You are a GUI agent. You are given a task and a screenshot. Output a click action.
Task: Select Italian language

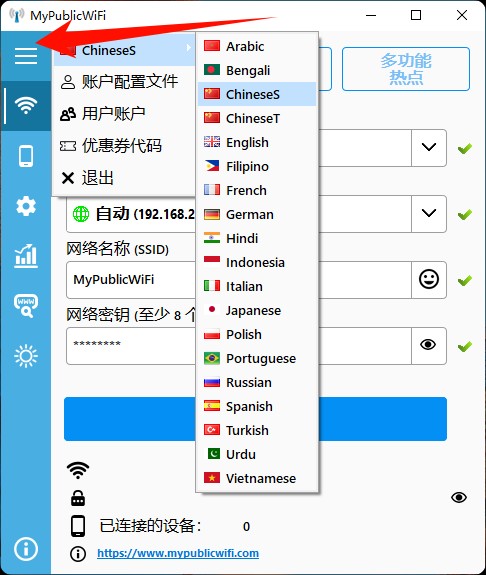click(257, 286)
